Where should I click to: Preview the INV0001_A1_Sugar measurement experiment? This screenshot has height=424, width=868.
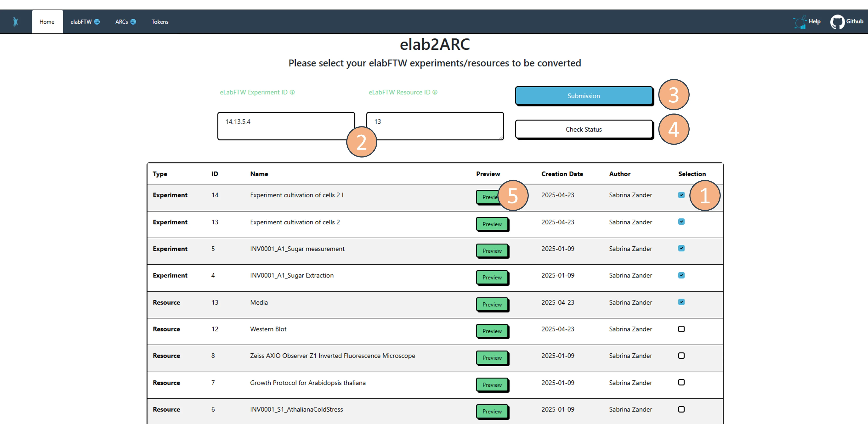pyautogui.click(x=492, y=251)
